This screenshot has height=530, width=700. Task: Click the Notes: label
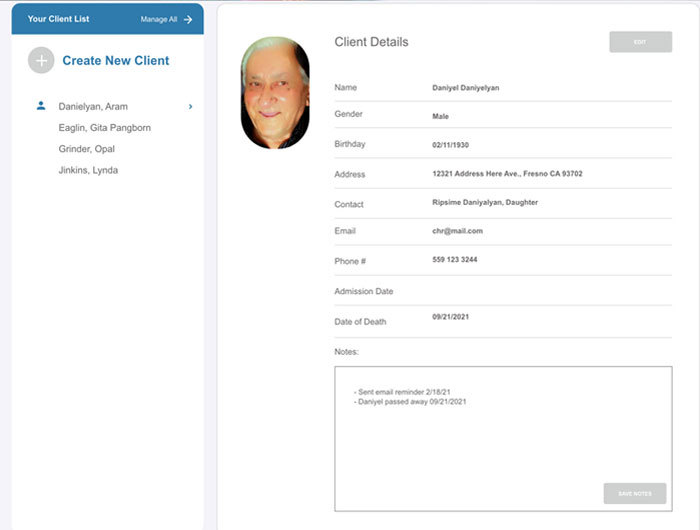[346, 352]
